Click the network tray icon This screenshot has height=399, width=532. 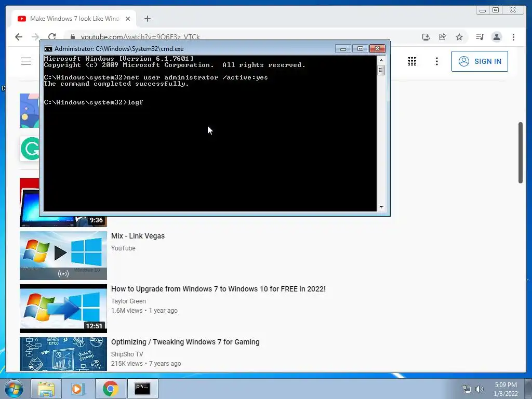coord(467,389)
